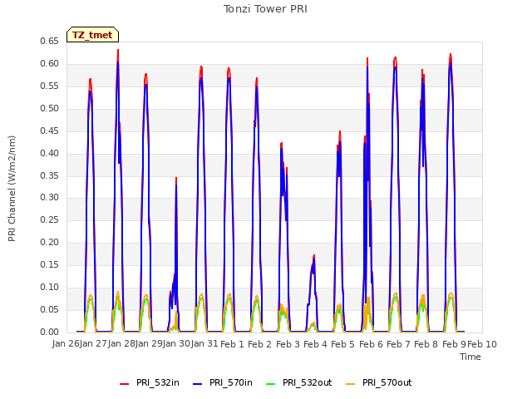This screenshot has width=532, height=399.
Task: Click the chart title Tonzi Tower PRI
Action: 265,9
